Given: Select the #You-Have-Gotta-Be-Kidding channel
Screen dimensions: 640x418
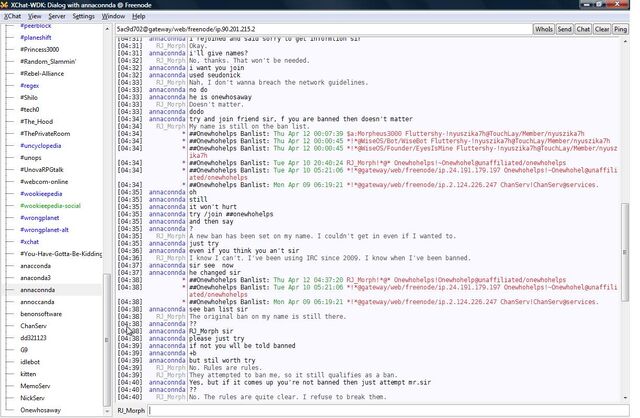Looking at the screenshot, I should 61,253.
